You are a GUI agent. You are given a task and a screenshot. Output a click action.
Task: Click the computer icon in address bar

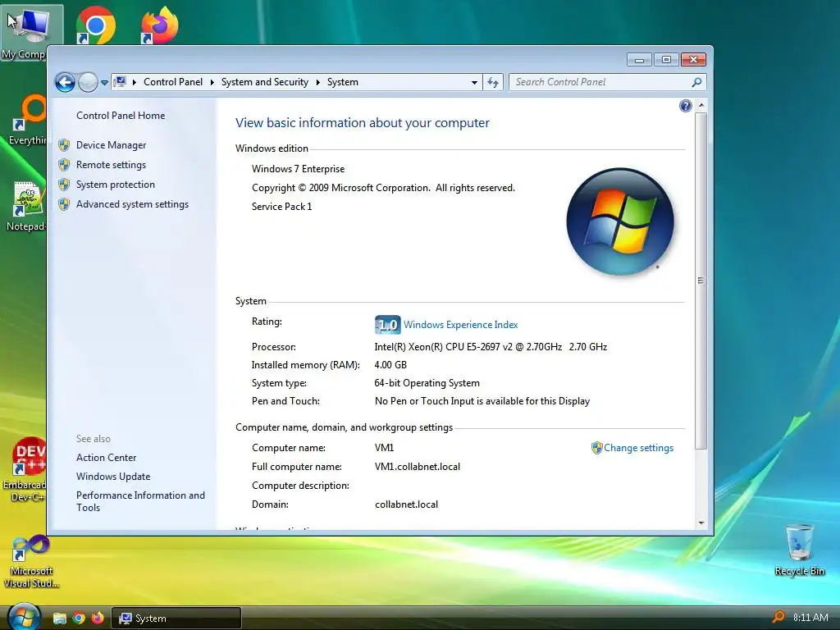120,82
